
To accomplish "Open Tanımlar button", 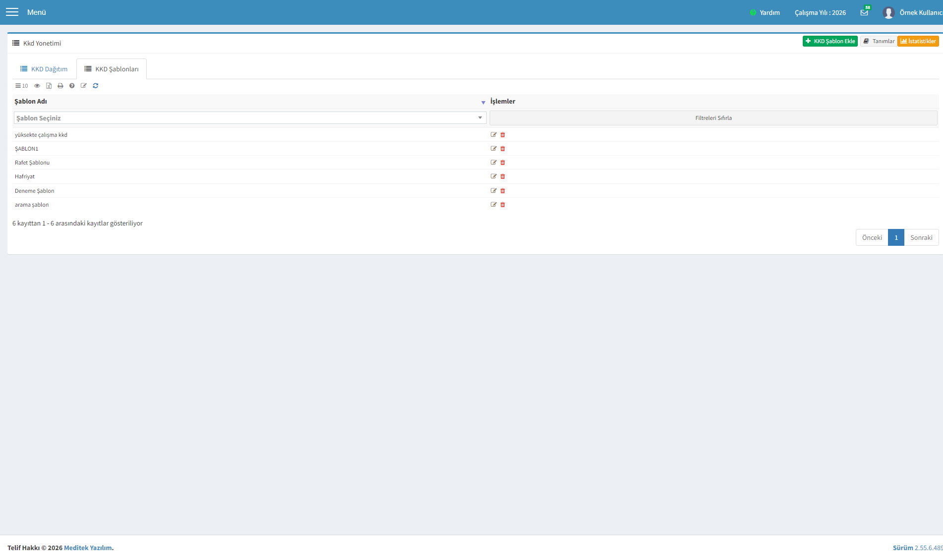I will point(879,41).
